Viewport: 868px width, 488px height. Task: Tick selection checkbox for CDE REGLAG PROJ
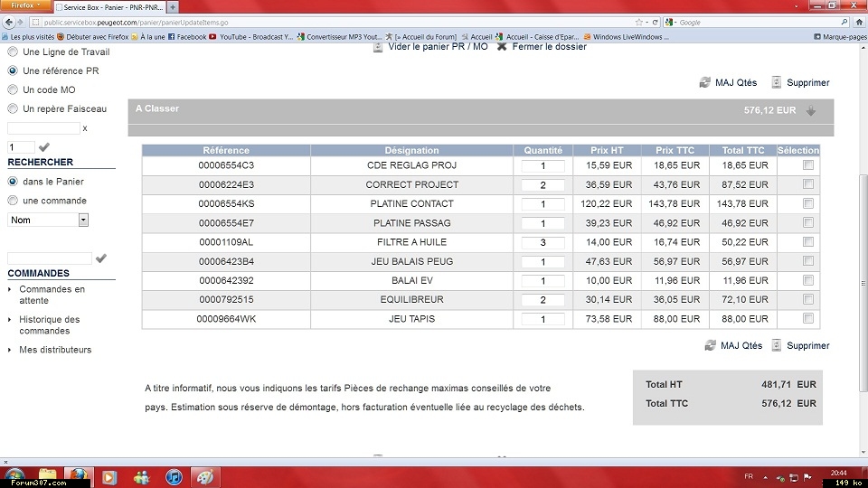(x=808, y=164)
